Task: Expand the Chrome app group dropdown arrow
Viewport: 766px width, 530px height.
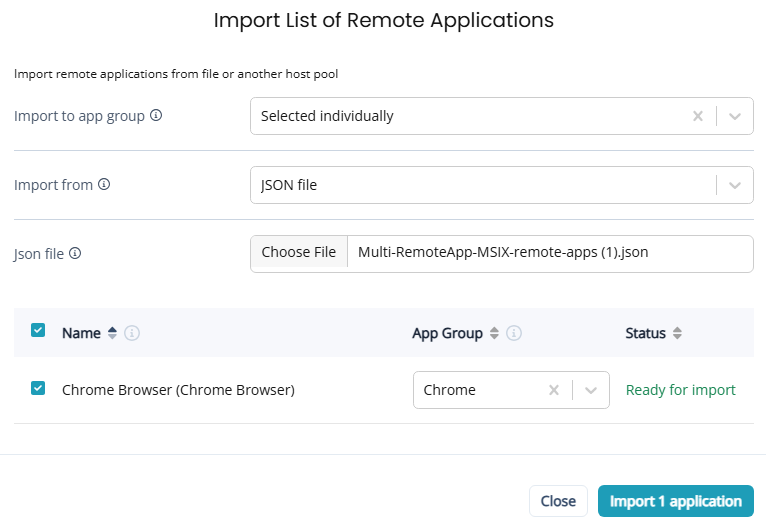Action: 590,390
